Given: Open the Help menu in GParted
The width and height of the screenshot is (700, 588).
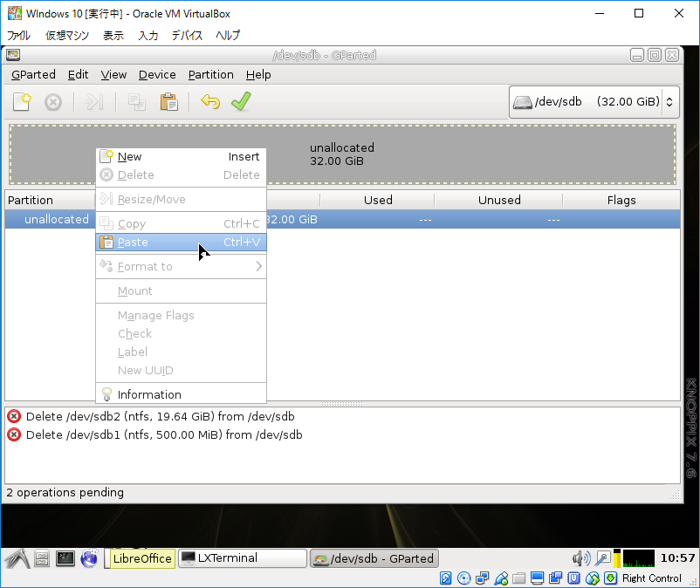Looking at the screenshot, I should tap(258, 74).
